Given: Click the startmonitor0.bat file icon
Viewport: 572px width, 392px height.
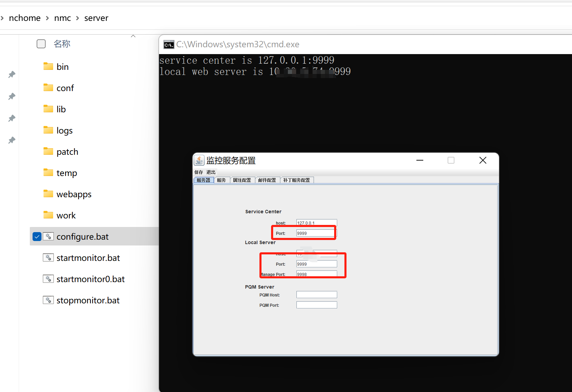Looking at the screenshot, I should (x=48, y=279).
